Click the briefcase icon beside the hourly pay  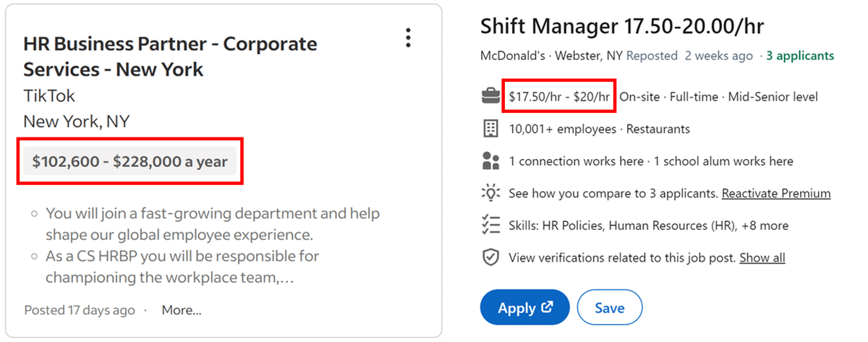point(491,96)
